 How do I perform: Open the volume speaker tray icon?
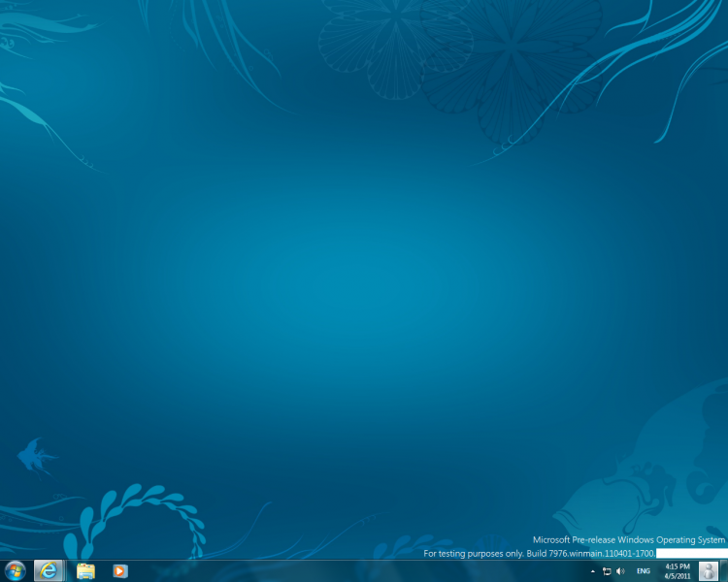tap(620, 571)
